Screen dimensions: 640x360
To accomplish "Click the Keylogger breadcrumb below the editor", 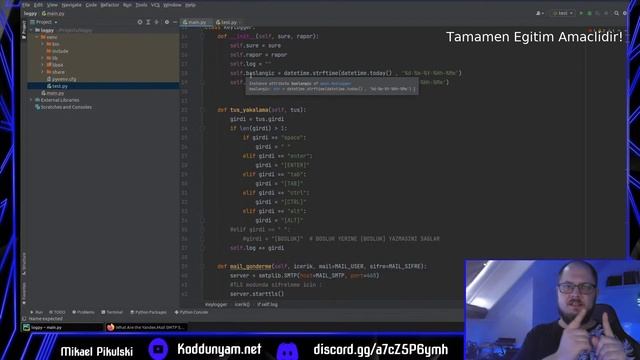I will (x=216, y=304).
